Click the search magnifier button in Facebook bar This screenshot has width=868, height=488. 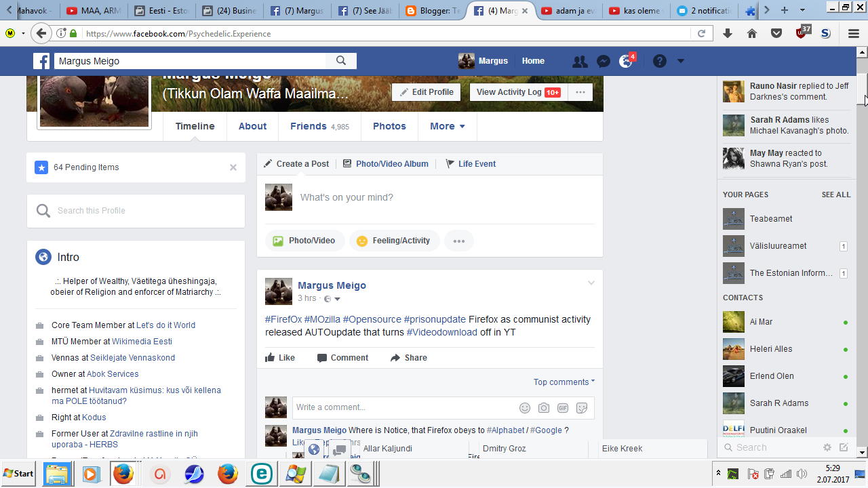(x=341, y=61)
